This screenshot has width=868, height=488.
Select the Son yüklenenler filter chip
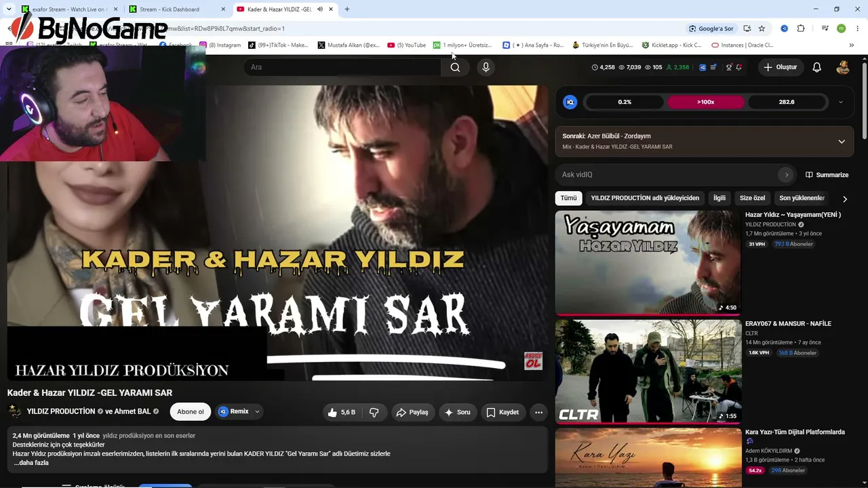(802, 198)
